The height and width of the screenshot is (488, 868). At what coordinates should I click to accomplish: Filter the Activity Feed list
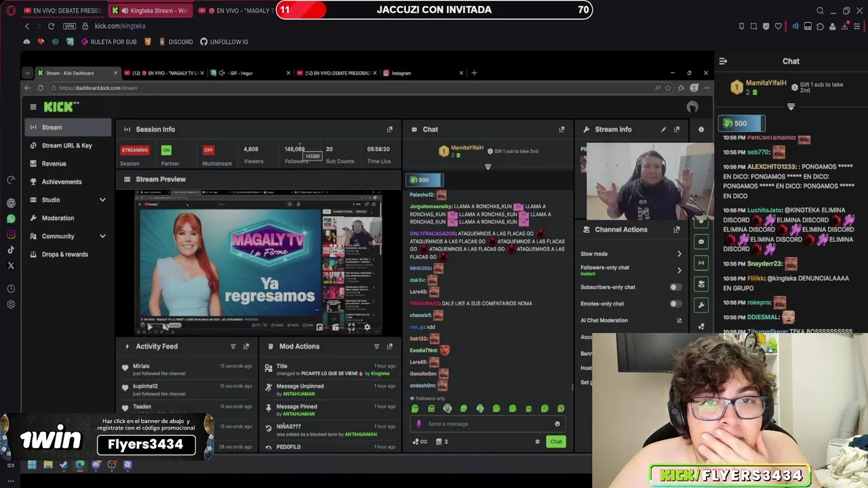pos(233,346)
